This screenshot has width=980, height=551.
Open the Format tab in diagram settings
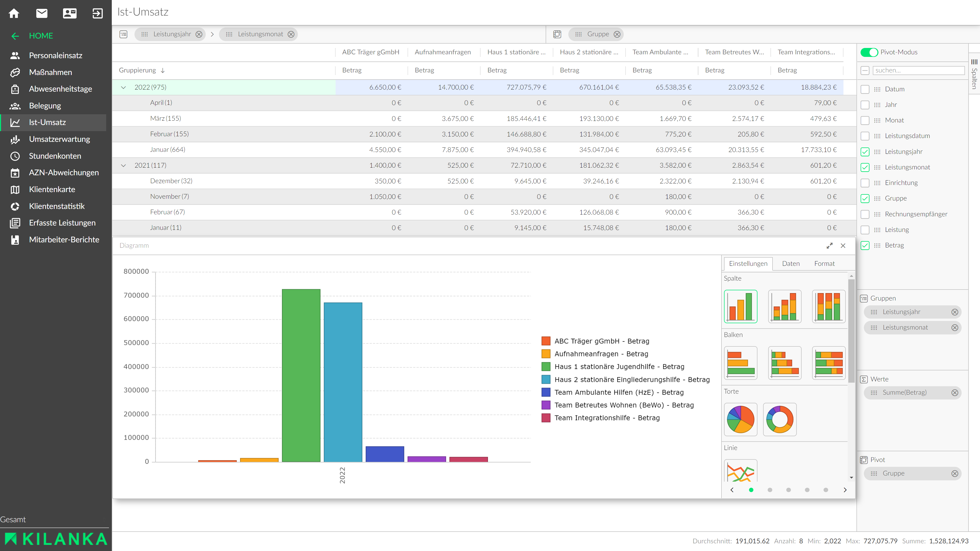click(824, 264)
